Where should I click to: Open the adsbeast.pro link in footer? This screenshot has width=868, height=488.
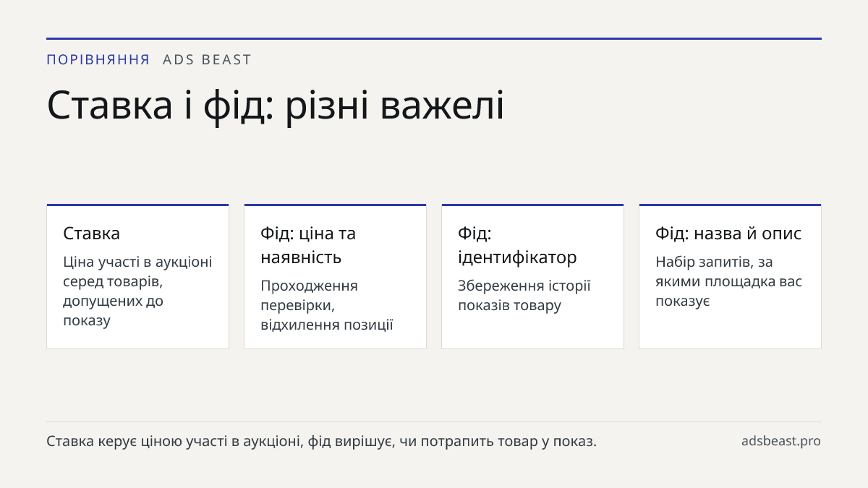point(781,441)
